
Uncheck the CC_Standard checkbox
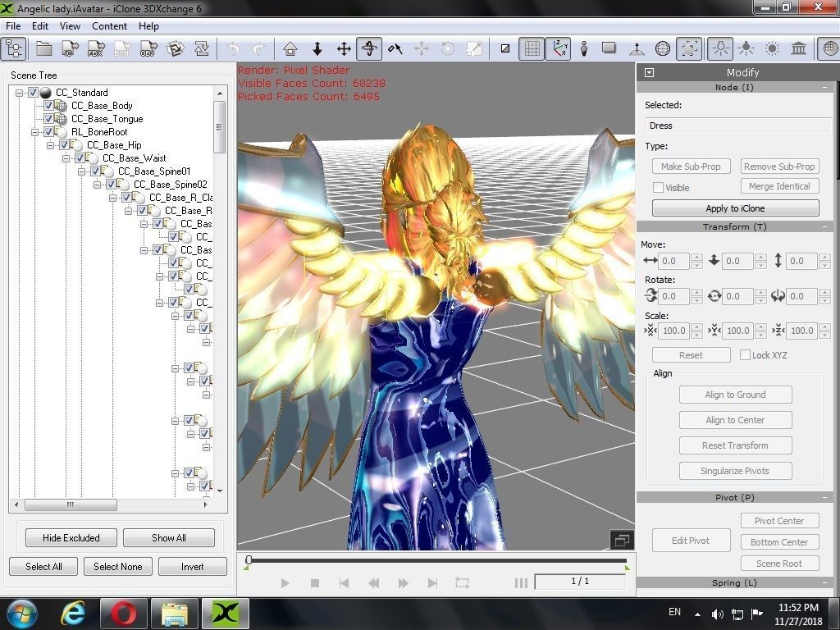[x=33, y=92]
